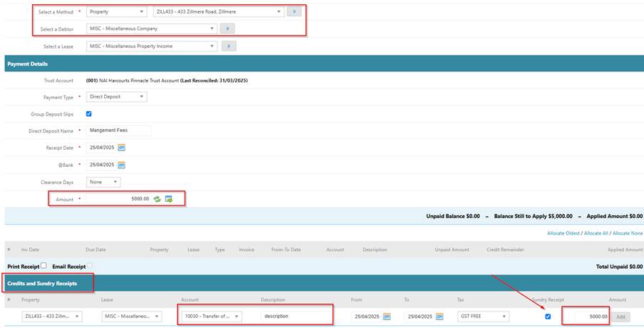
Task: Open the Clearance Days dropdown
Action: click(x=103, y=182)
